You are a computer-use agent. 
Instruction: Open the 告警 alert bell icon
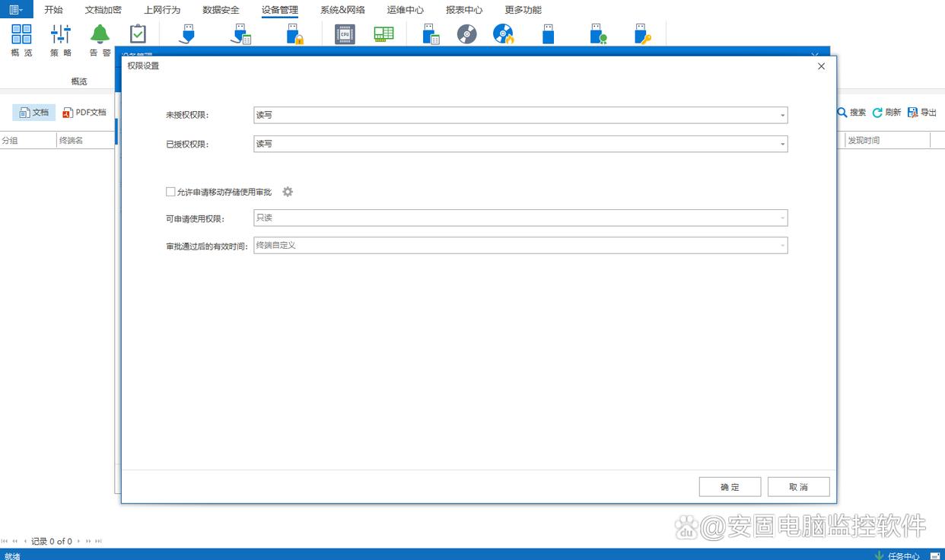click(100, 40)
